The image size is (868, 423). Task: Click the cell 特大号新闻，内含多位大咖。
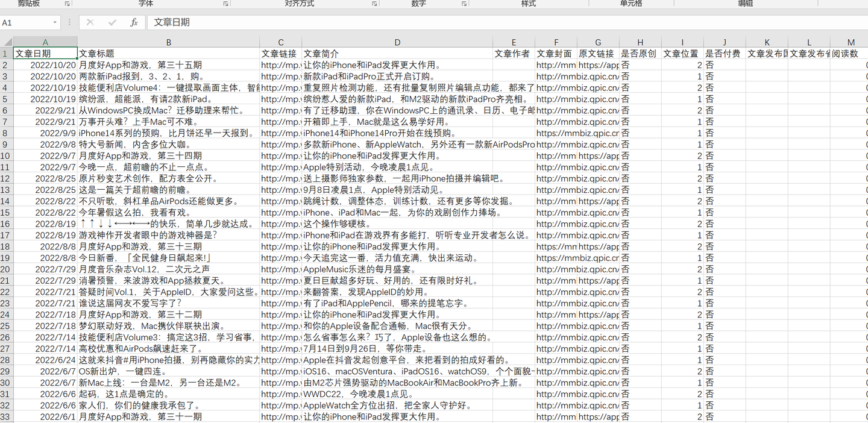(169, 145)
